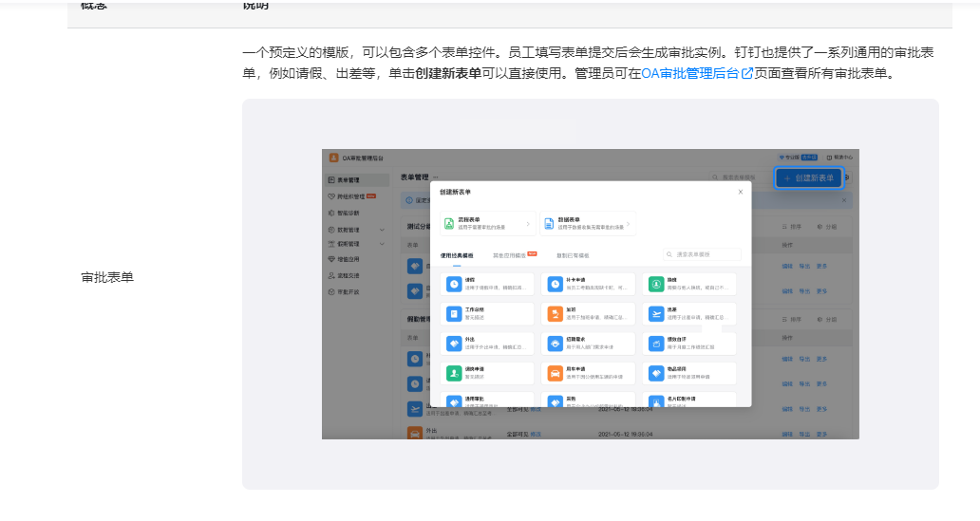Select the 绩效自评 template icon
980x521 pixels.
pos(655,344)
